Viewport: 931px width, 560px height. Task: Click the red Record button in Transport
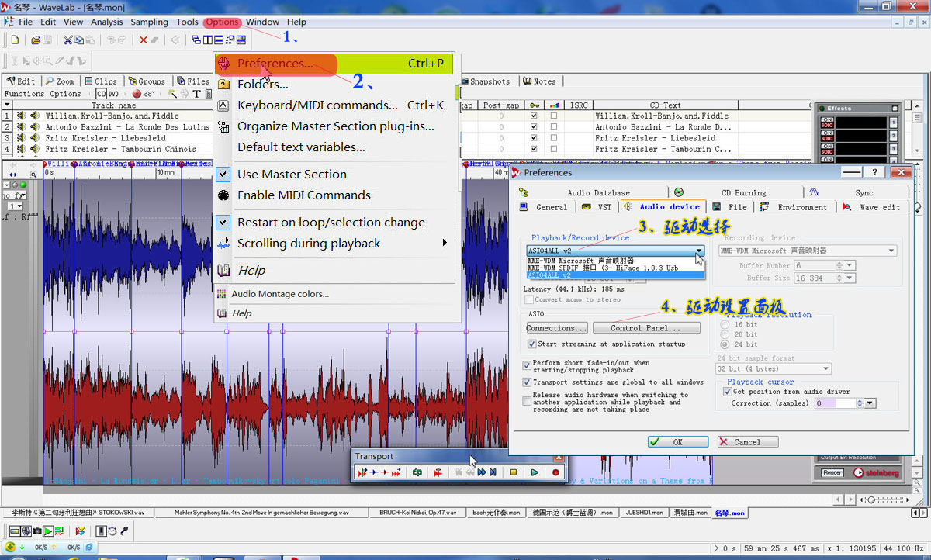[555, 472]
